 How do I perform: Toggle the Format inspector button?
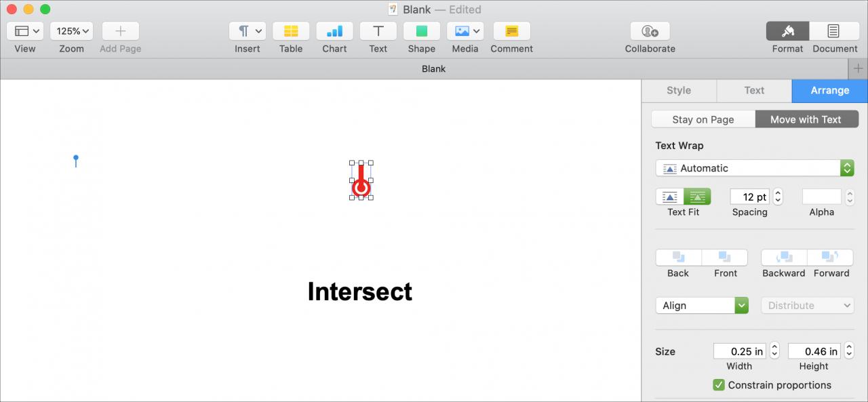coord(787,31)
